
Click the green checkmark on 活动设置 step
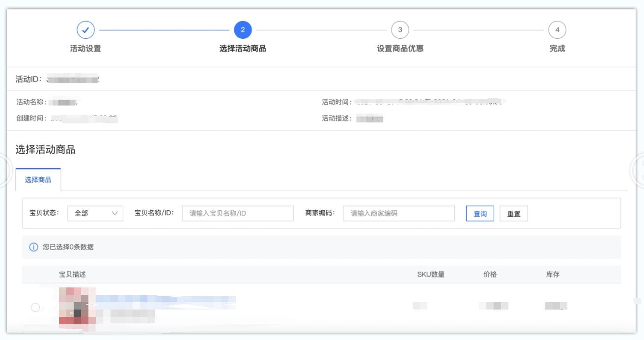[x=86, y=29]
